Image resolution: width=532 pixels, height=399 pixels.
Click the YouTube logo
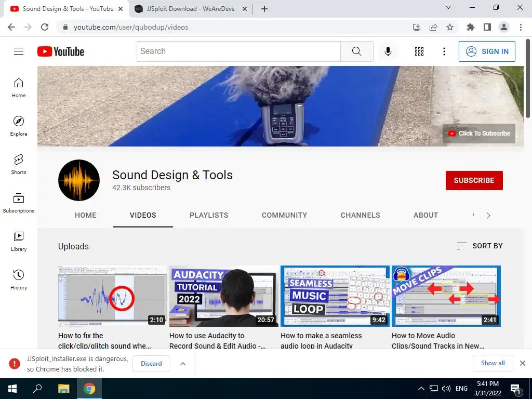(x=61, y=51)
